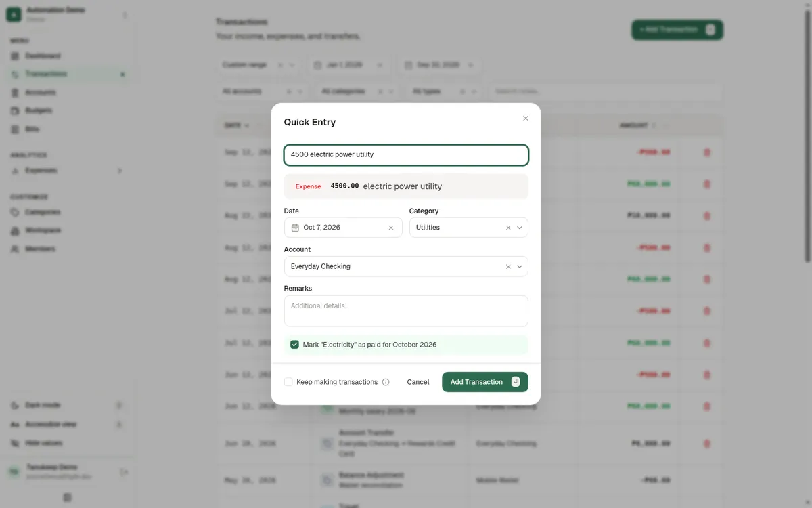Click the Automation Demo workspace logo
The height and width of the screenshot is (508, 812).
point(14,15)
